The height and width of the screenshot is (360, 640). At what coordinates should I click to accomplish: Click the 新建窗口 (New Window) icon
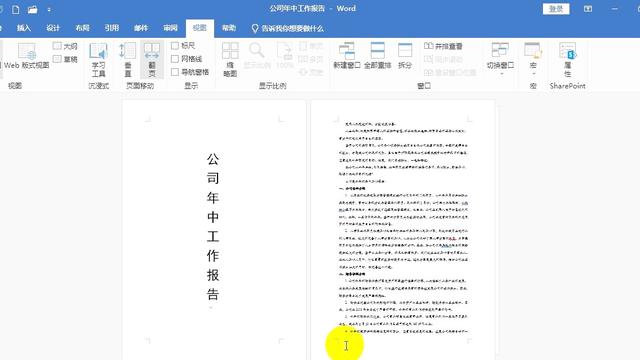pyautogui.click(x=347, y=56)
